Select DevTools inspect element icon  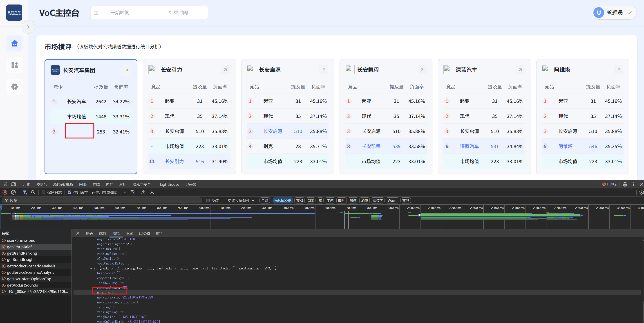pos(5,184)
